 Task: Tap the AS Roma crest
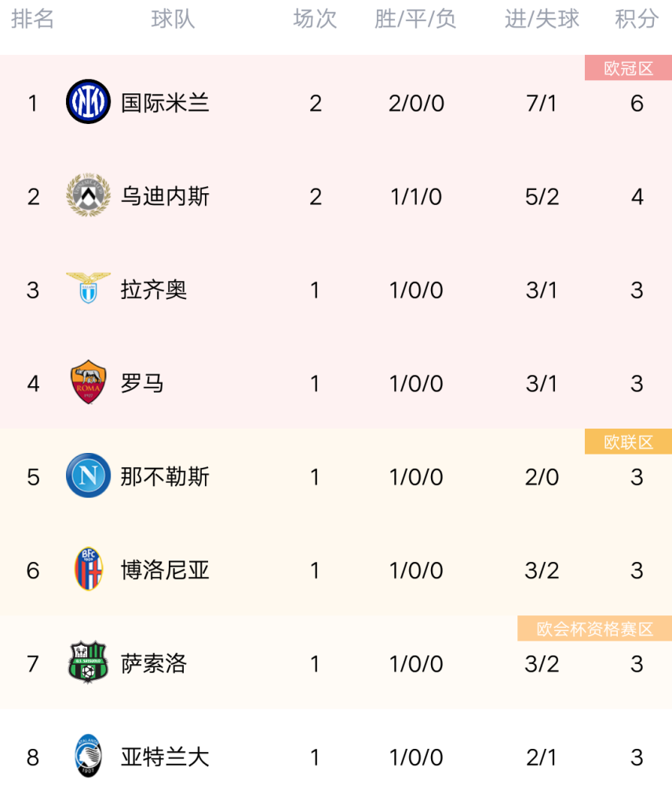pyautogui.click(x=88, y=382)
